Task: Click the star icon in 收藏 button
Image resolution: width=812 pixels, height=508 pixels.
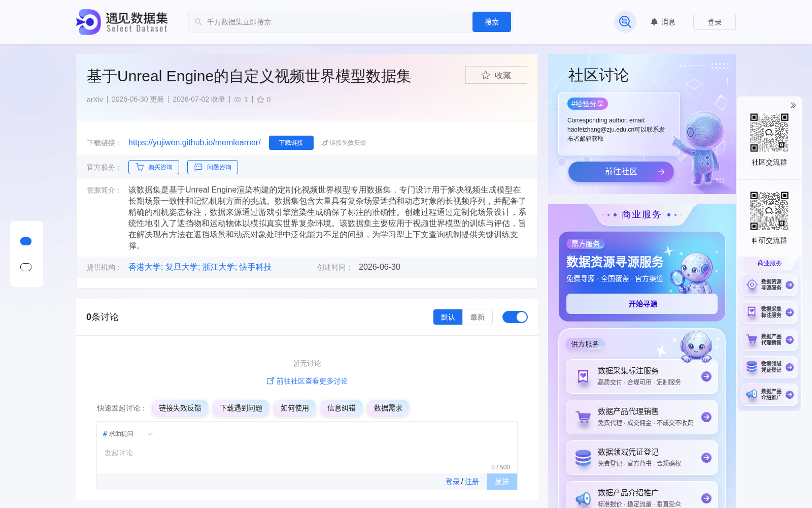Action: (486, 75)
